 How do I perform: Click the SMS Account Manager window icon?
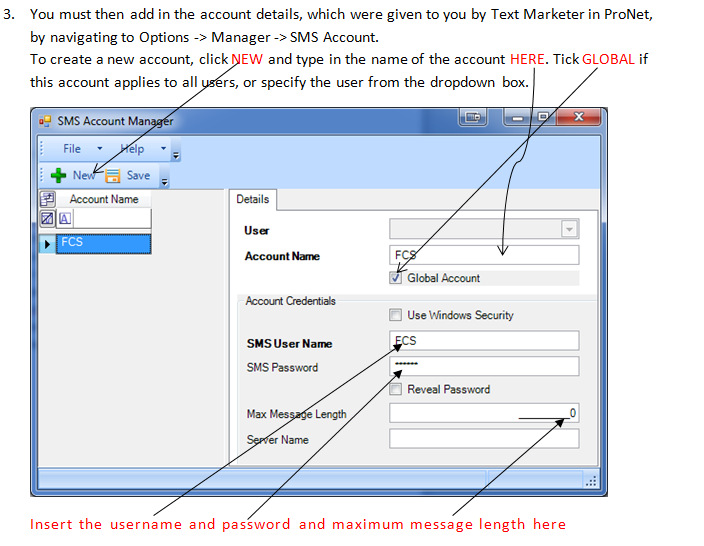pos(45,121)
